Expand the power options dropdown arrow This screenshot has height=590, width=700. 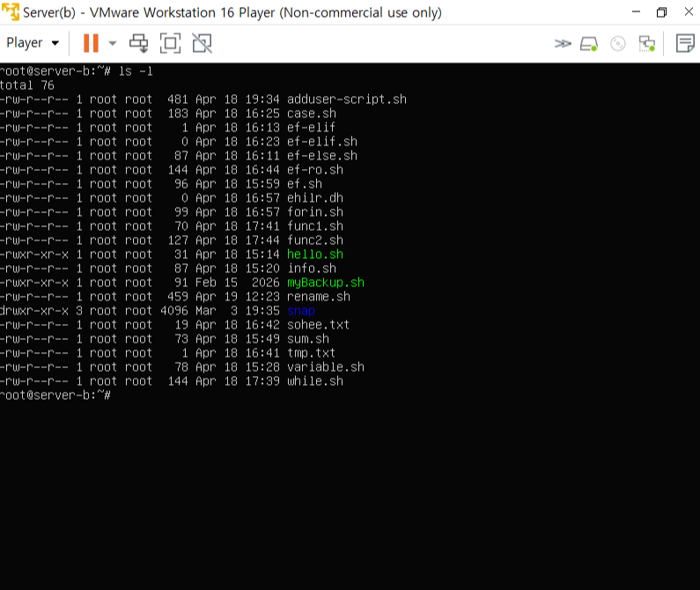[x=113, y=43]
